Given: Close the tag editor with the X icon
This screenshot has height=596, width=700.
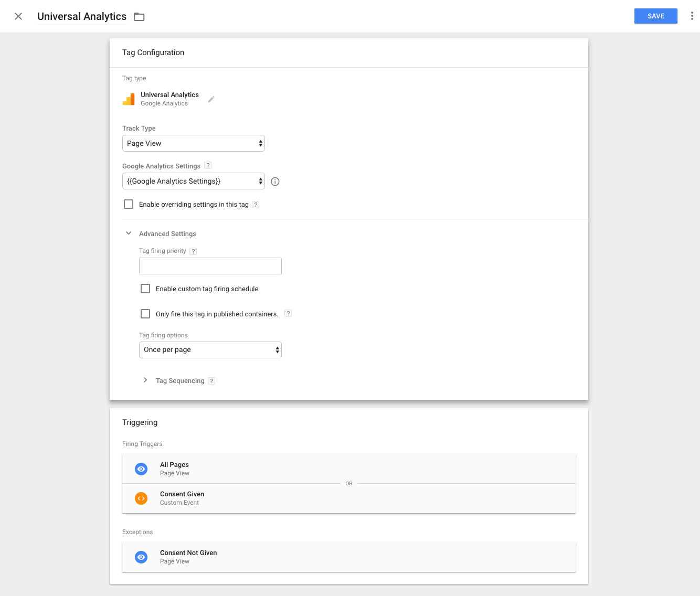Looking at the screenshot, I should (18, 16).
